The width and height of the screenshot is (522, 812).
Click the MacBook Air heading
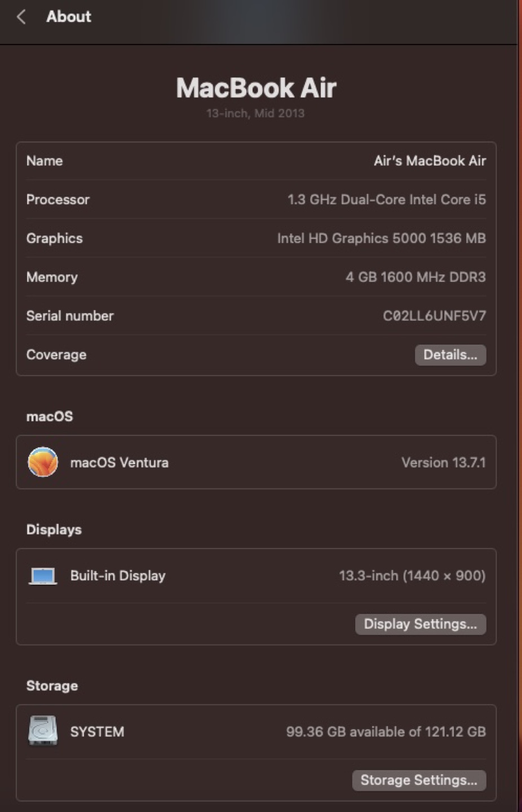point(256,88)
